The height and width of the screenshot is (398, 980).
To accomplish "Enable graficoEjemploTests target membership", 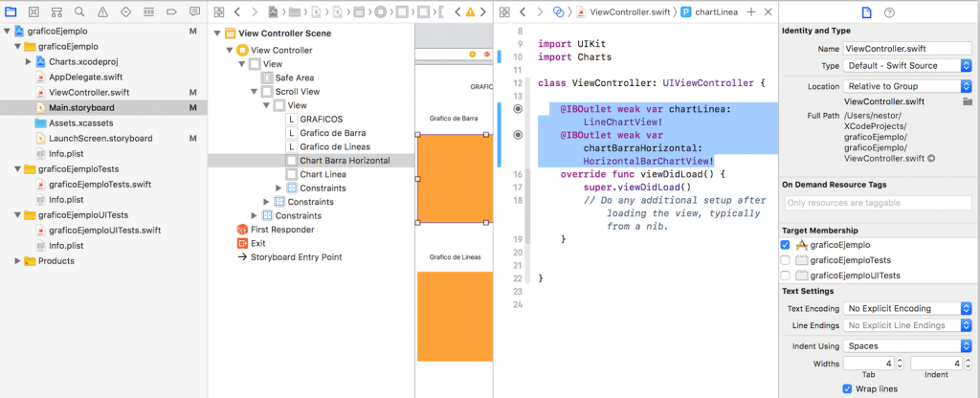I will tap(786, 259).
